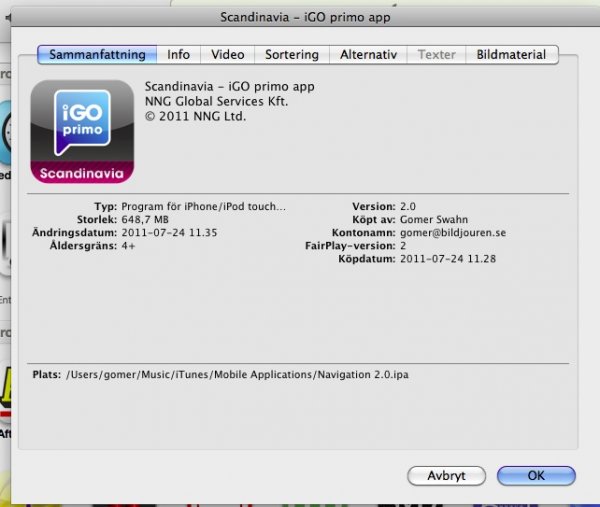Switch to the Sammanfattning tab
Screen dimensions: 600x507
[x=98, y=55]
